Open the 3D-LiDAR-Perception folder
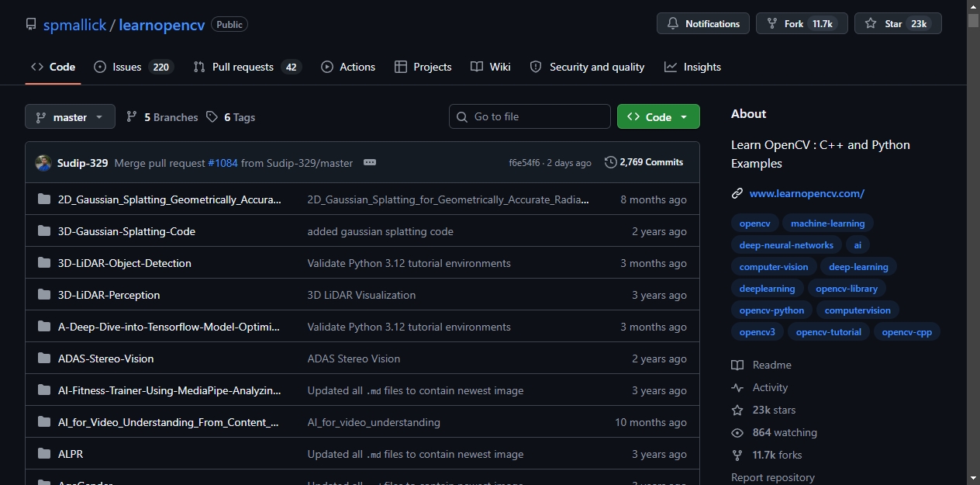This screenshot has height=485, width=980. click(x=109, y=295)
